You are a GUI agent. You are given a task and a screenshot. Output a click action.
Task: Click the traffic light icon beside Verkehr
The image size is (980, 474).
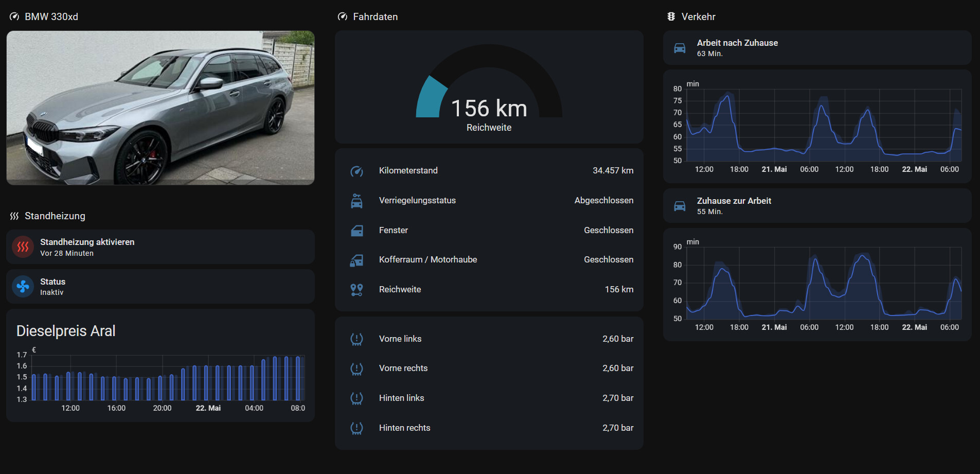[671, 16]
